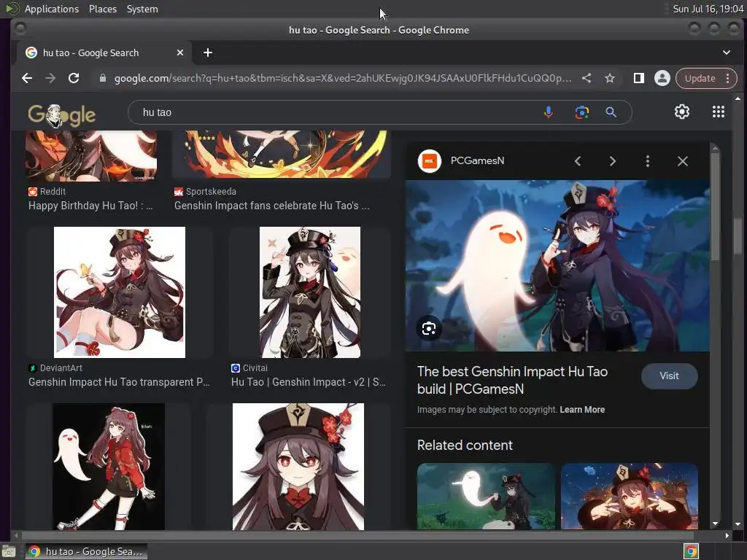Click the page vertical scrollbar down arrow
The height and width of the screenshot is (560, 747).
tap(738, 524)
